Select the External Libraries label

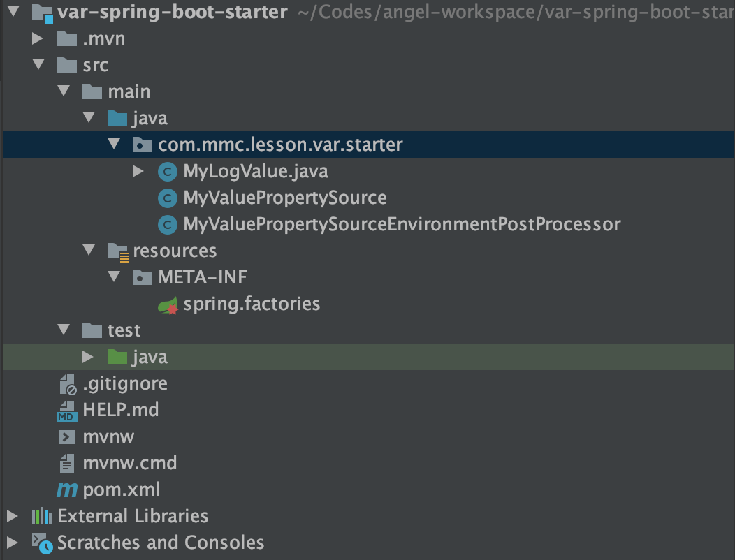coord(133,516)
